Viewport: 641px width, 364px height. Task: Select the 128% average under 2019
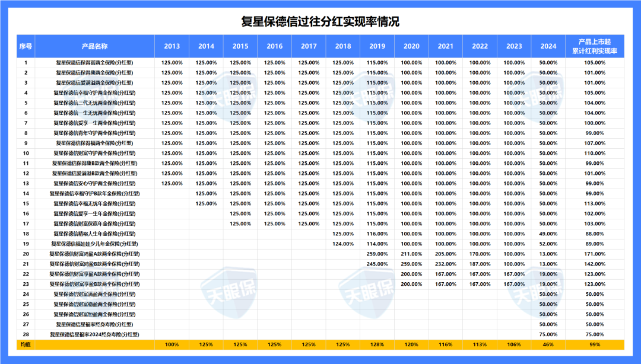pos(377,344)
